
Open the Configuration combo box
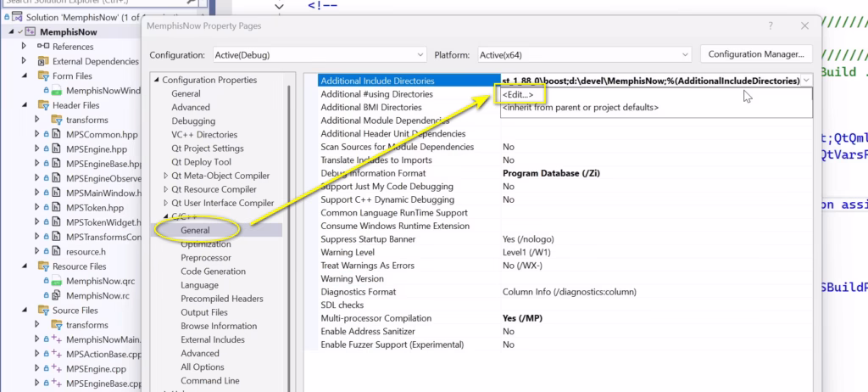click(320, 55)
